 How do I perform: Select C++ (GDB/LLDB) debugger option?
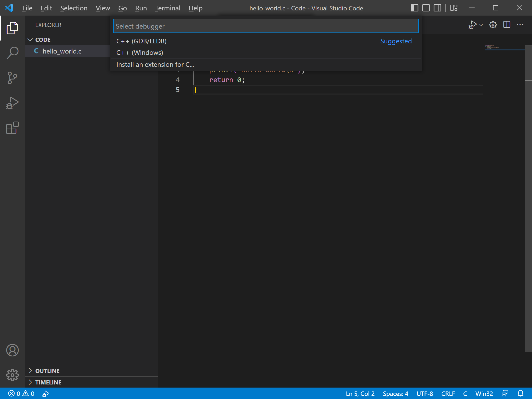pos(141,41)
